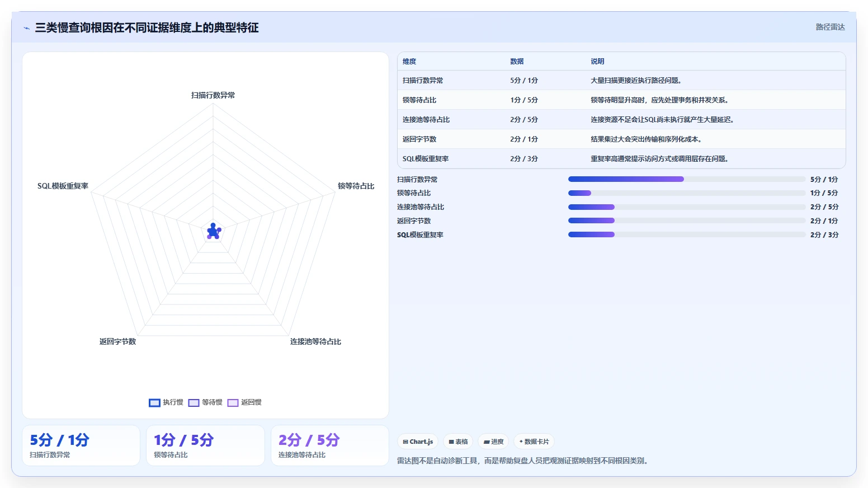This screenshot has width=868, height=488.
Task: Click the 说明 column header
Action: click(597, 62)
